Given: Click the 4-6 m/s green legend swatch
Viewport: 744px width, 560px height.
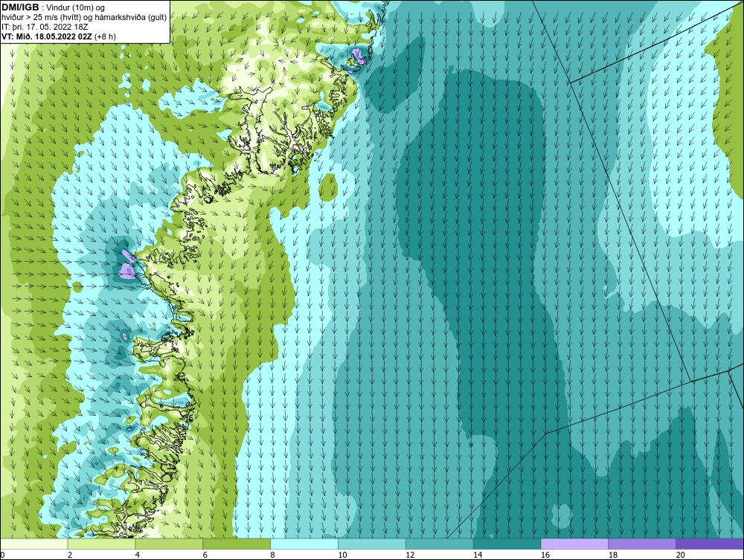Looking at the screenshot, I should (x=169, y=544).
